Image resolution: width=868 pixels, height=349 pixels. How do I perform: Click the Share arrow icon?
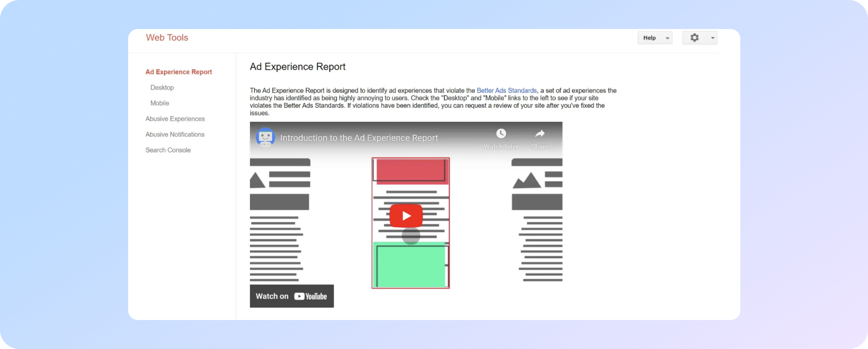pos(540,133)
